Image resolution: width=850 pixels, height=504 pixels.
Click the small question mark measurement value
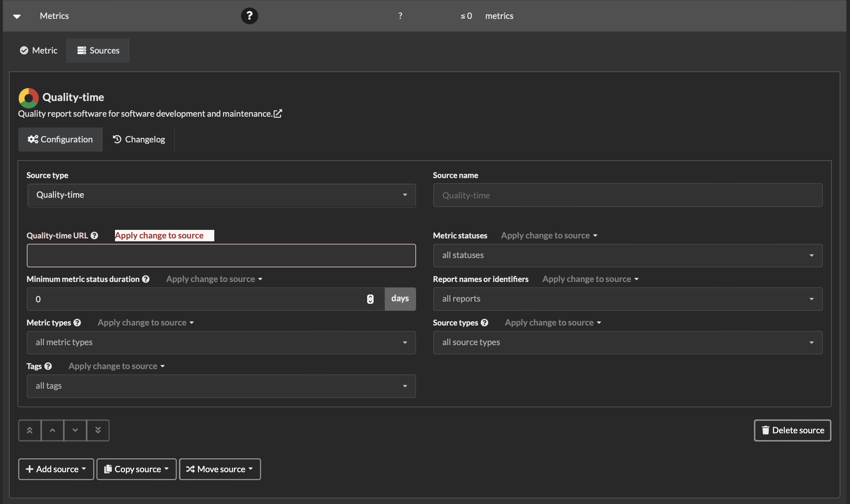coord(400,16)
